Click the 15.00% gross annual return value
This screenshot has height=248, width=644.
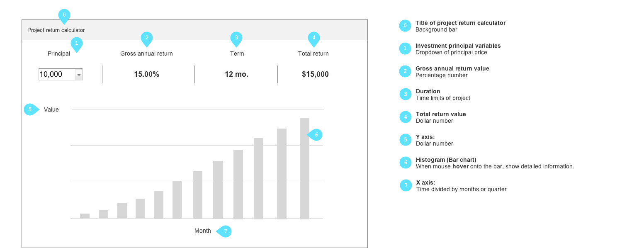coord(146,75)
